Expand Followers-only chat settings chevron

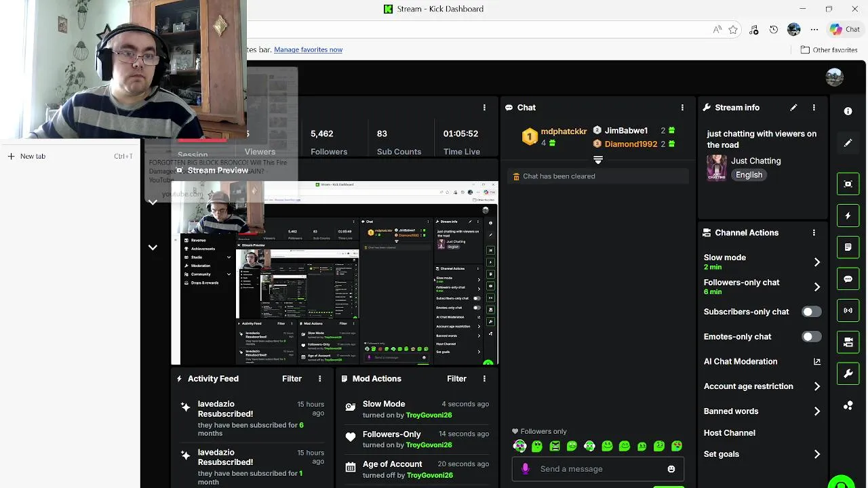(x=817, y=287)
